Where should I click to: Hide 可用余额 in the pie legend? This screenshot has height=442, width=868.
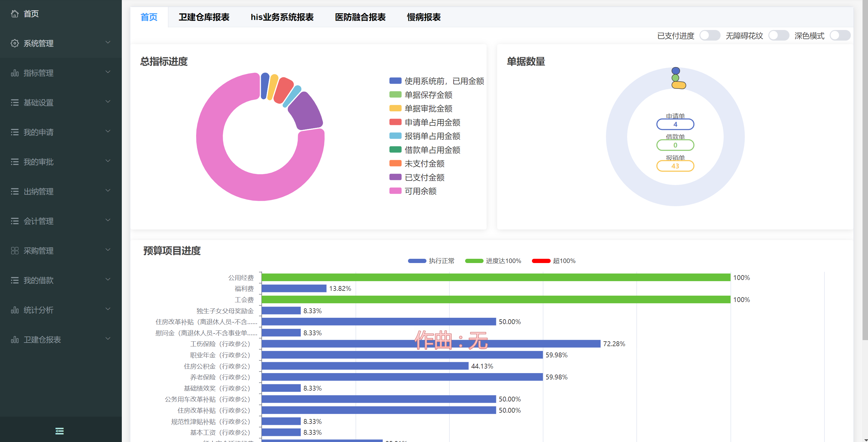pyautogui.click(x=413, y=191)
